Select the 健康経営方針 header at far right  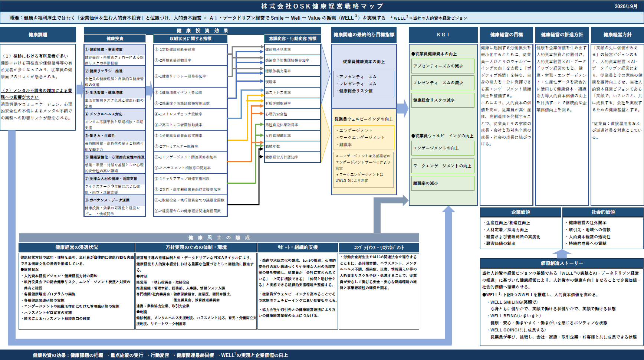[x=617, y=35]
